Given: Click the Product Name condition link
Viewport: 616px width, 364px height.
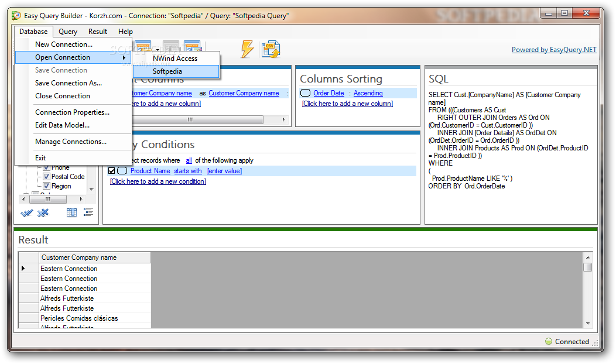Looking at the screenshot, I should tap(150, 171).
